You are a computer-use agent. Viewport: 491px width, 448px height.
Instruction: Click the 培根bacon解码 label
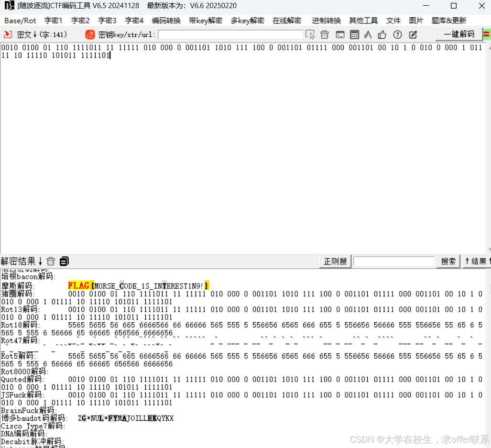click(x=28, y=276)
